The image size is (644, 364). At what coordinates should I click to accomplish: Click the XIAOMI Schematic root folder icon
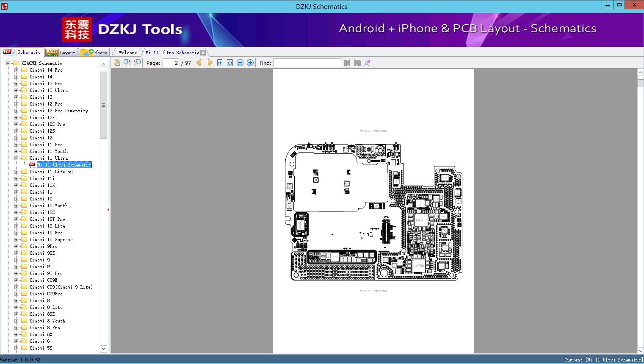coord(16,63)
